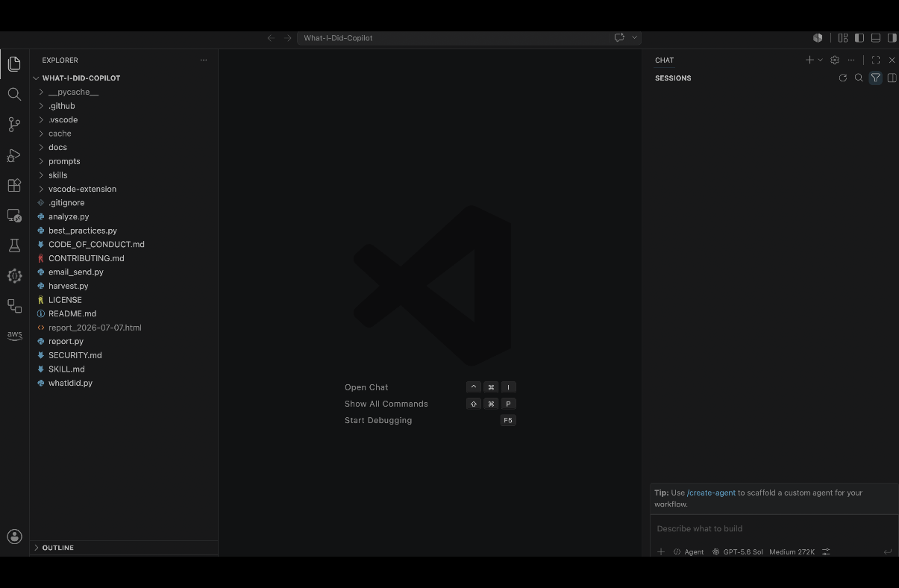Open the GPT-5.6 Sol model picker
Viewport: 899px width, 588px height.
[x=737, y=552]
